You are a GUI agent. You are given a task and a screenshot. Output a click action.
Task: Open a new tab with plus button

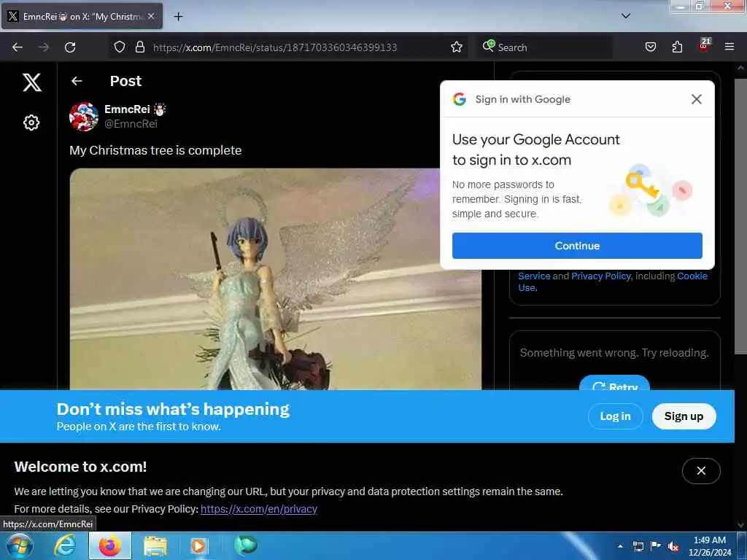[x=178, y=17]
